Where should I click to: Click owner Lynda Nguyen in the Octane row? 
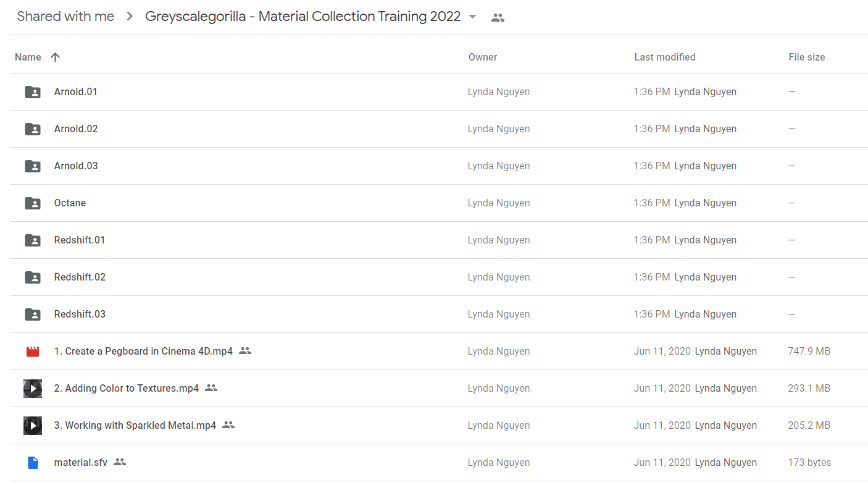pyautogui.click(x=499, y=203)
